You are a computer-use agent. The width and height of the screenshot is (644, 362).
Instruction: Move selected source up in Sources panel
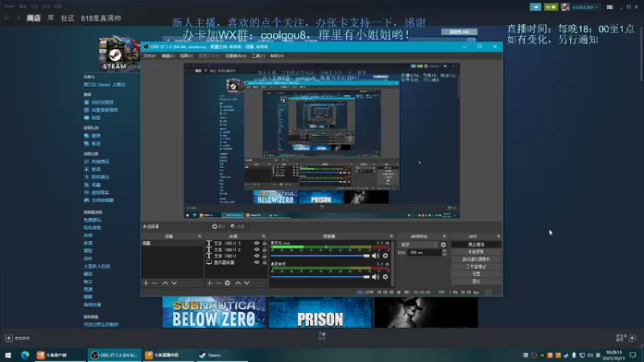point(237,283)
